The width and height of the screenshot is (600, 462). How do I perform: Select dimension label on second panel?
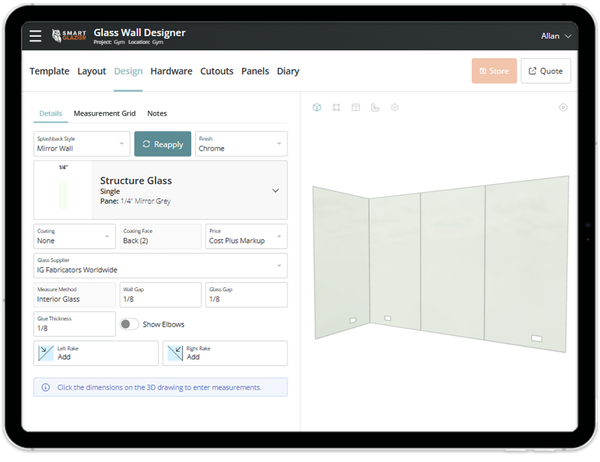388,318
